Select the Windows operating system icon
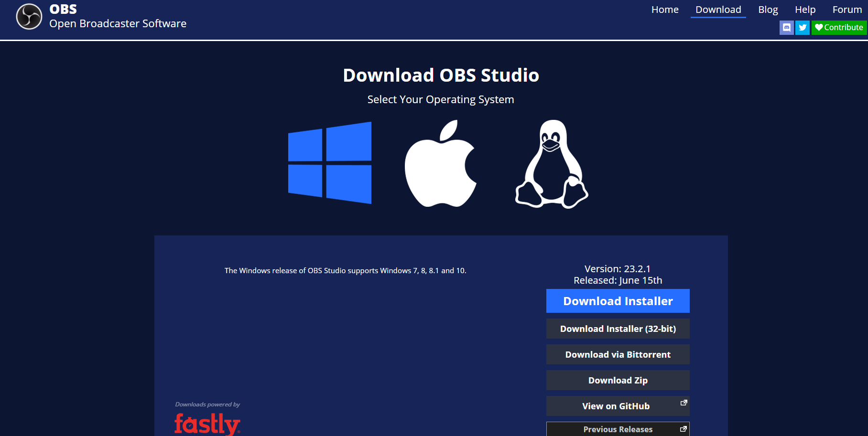This screenshot has width=868, height=436. pos(330,163)
